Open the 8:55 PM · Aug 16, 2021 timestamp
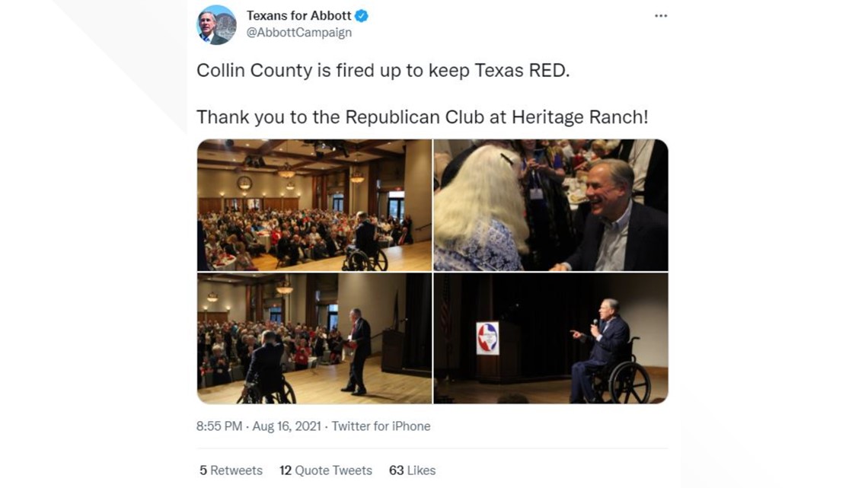 (x=259, y=426)
